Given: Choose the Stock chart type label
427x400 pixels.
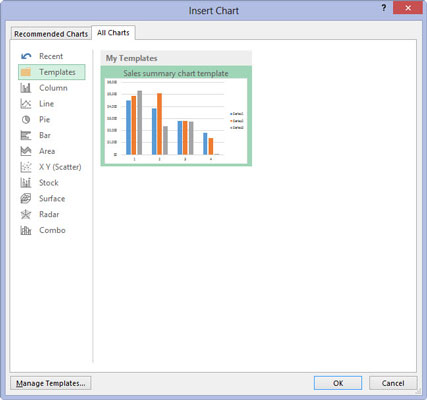Looking at the screenshot, I should click(x=49, y=183).
